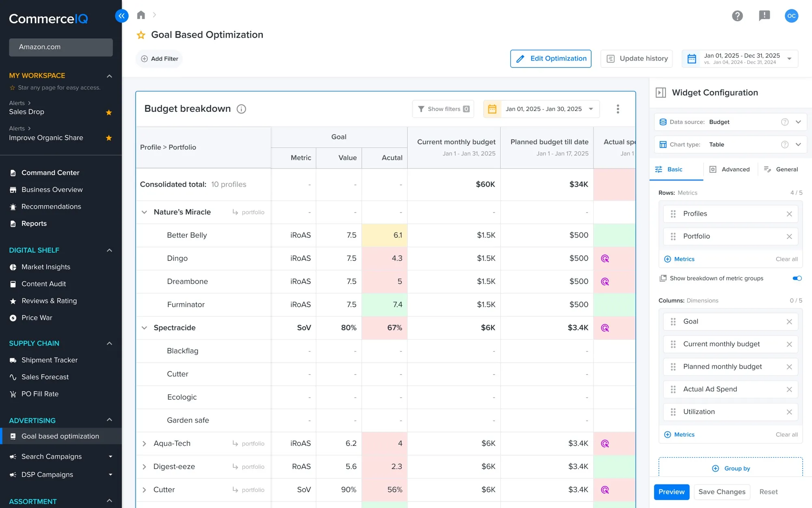The width and height of the screenshot is (812, 508).
Task: Remove Profiles from Rows
Action: pyautogui.click(x=789, y=214)
